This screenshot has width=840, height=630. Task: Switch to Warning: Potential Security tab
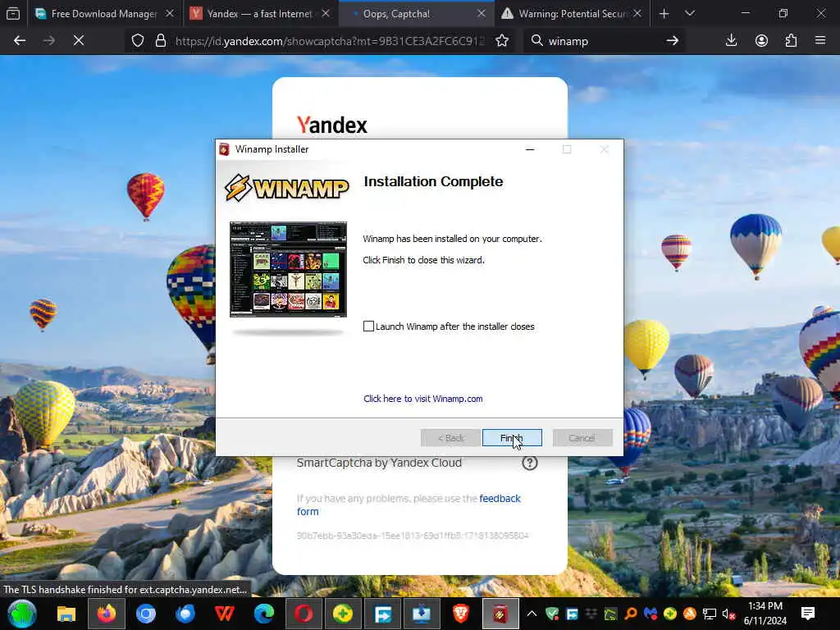pyautogui.click(x=565, y=13)
